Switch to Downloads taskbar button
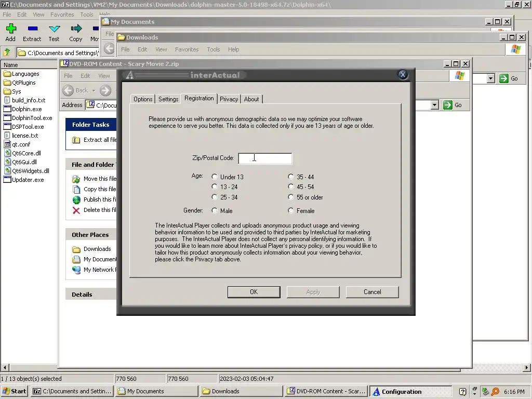Viewport: 532px width, 399px height. click(241, 391)
